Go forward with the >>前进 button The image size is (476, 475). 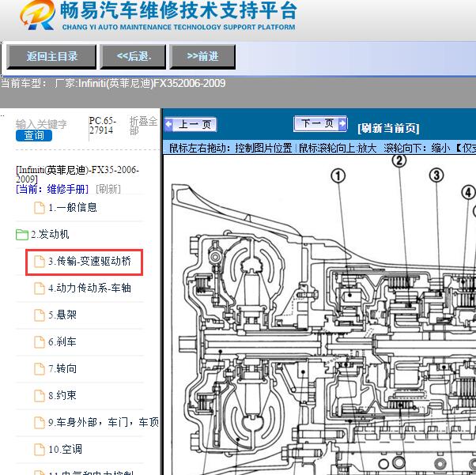point(202,57)
